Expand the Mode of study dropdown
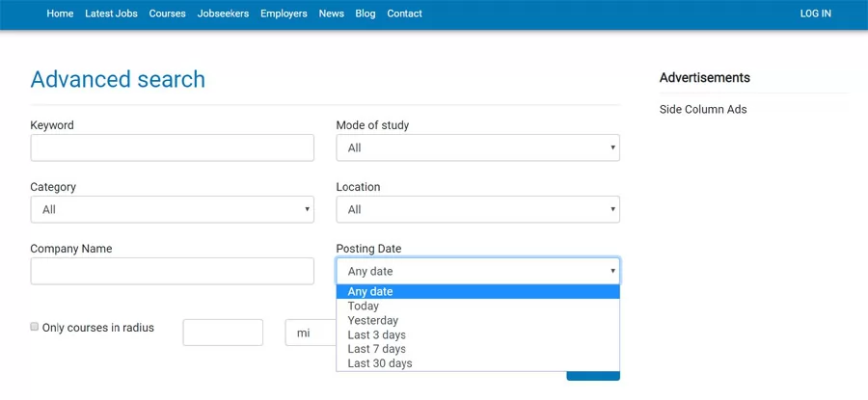Viewport: 868px width, 400px height. [x=477, y=147]
